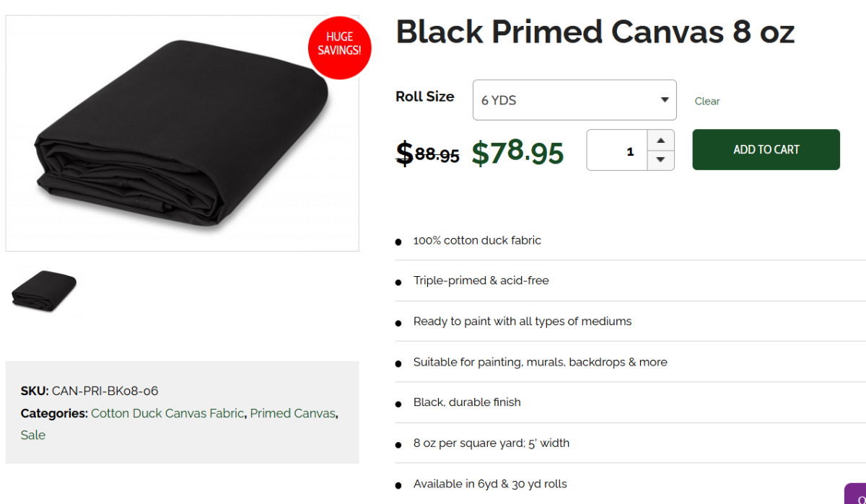The height and width of the screenshot is (504, 866).
Task: Visit the Sale category link
Action: click(x=33, y=435)
